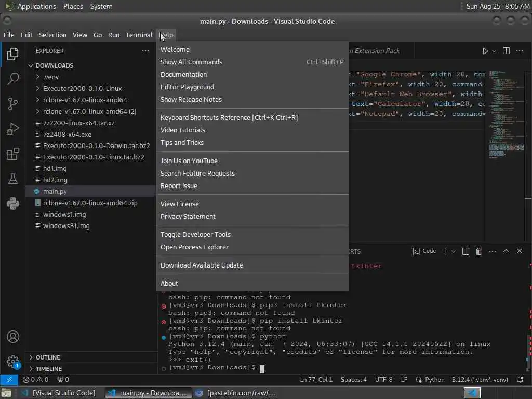Choose Show All Commands
This screenshot has height=399, width=532.
click(252, 62)
